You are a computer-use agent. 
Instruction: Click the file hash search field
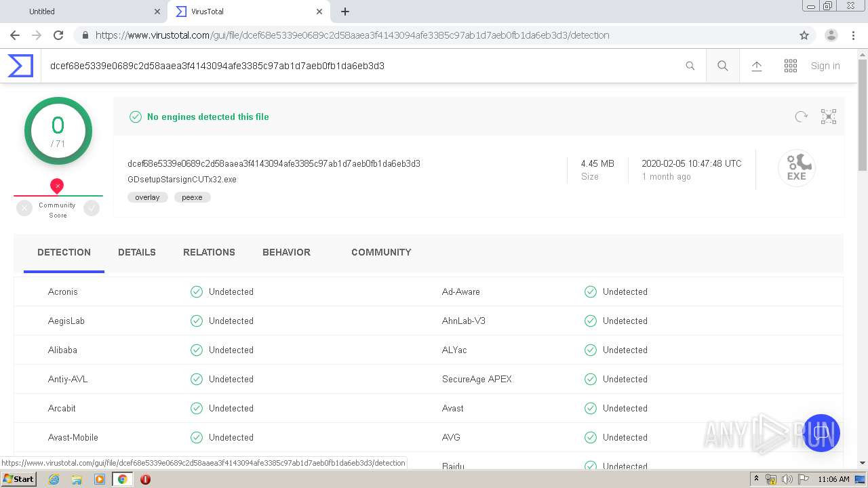pyautogui.click(x=363, y=66)
